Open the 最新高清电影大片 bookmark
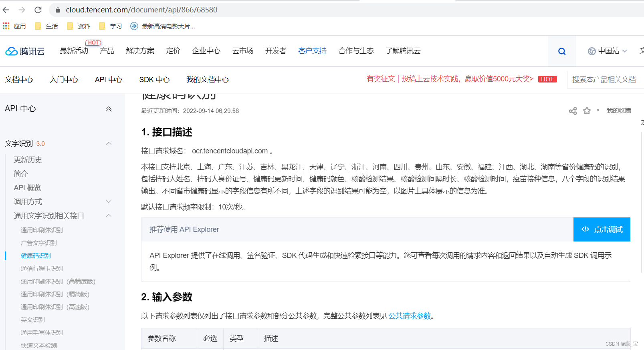The image size is (644, 350). [163, 26]
